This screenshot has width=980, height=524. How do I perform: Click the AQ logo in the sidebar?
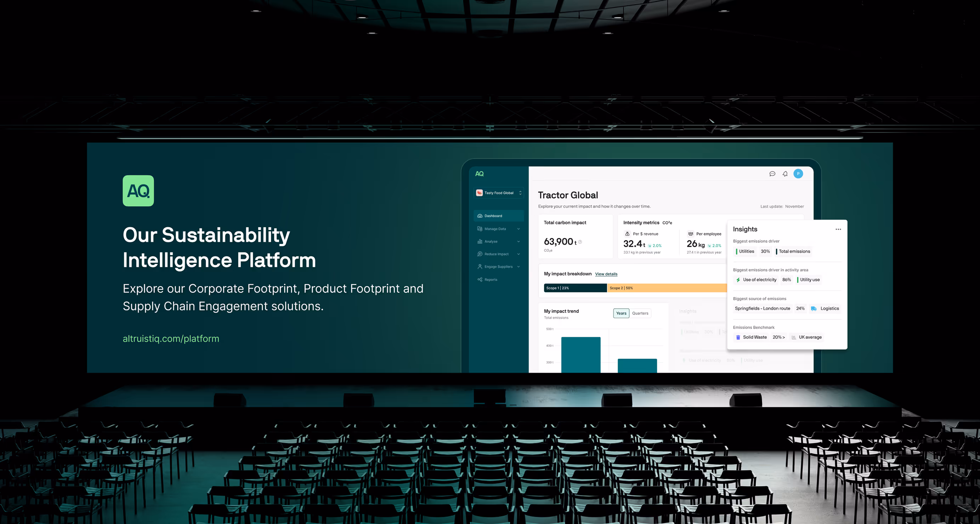[x=479, y=174]
